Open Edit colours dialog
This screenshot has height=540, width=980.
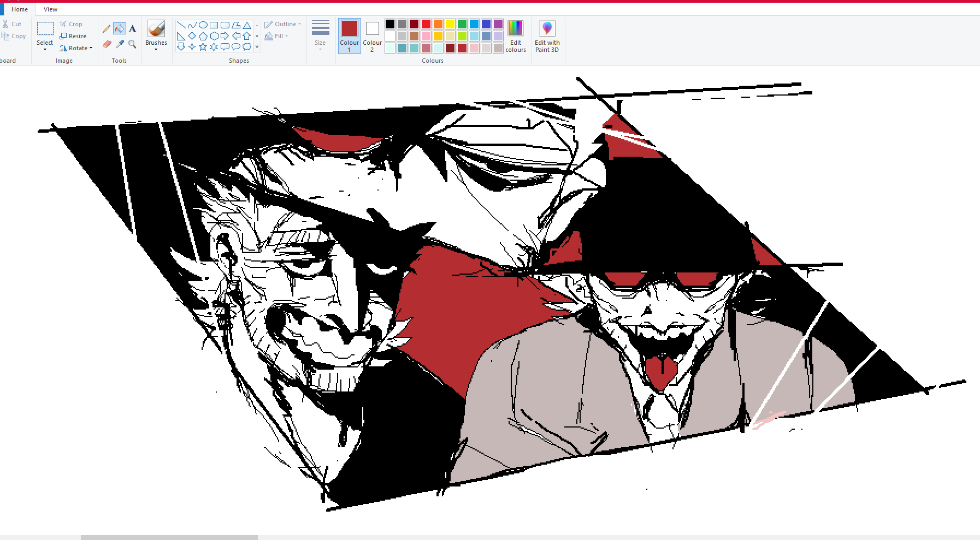(x=515, y=36)
